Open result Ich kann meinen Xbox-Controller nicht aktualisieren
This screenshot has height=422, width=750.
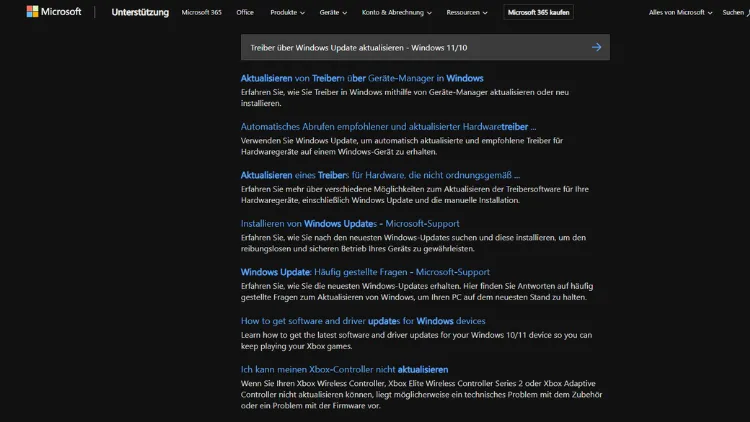pyautogui.click(x=344, y=369)
